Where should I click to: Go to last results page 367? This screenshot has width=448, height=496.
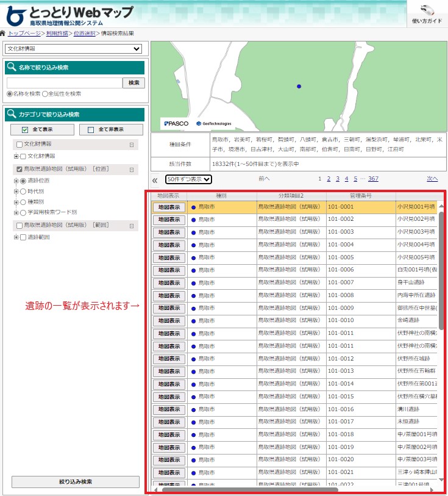click(373, 179)
